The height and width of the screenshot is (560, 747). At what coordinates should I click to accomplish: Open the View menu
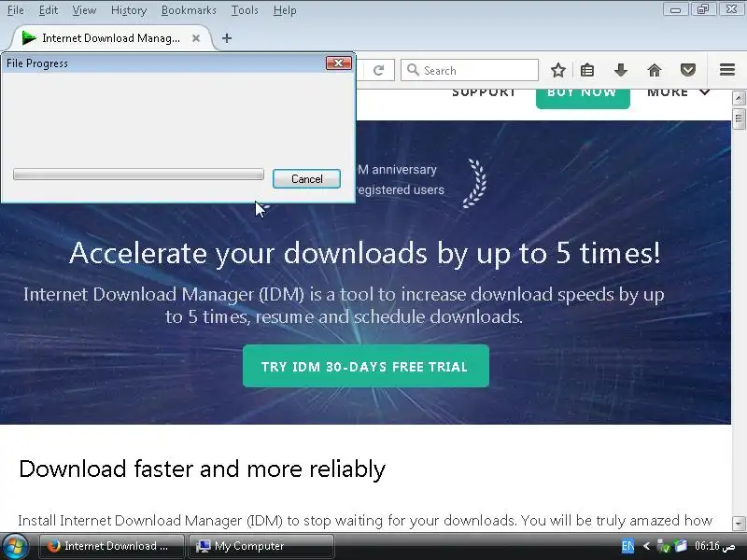[x=84, y=10]
